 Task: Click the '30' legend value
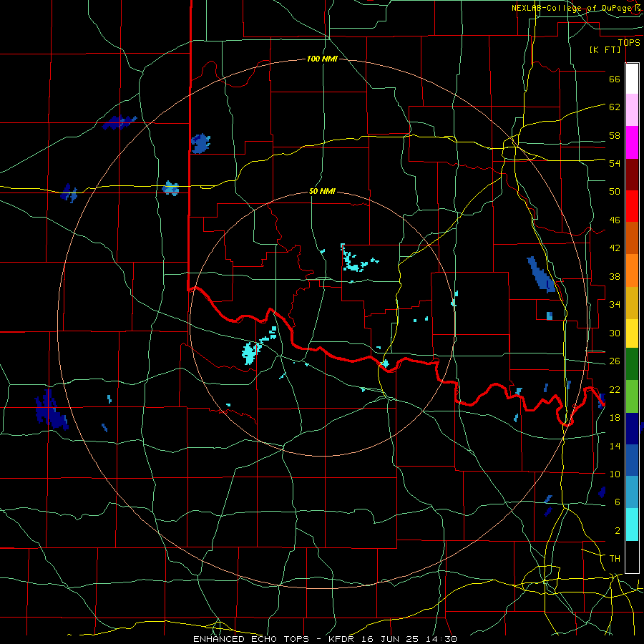615,333
